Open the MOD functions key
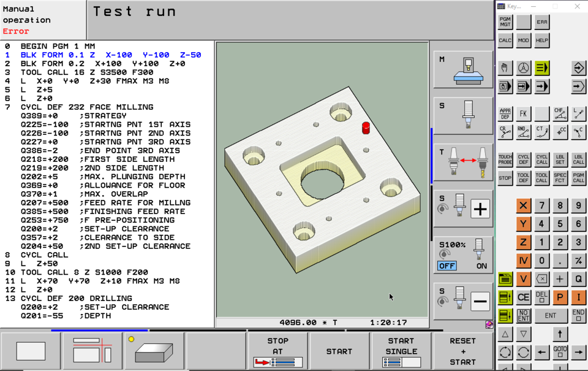This screenshot has width=588, height=371. (x=523, y=40)
